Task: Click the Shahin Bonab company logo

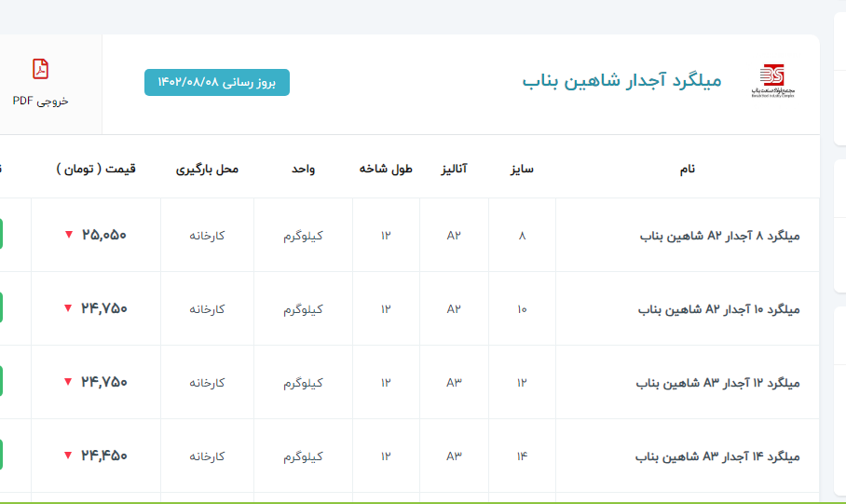Action: coord(771,82)
